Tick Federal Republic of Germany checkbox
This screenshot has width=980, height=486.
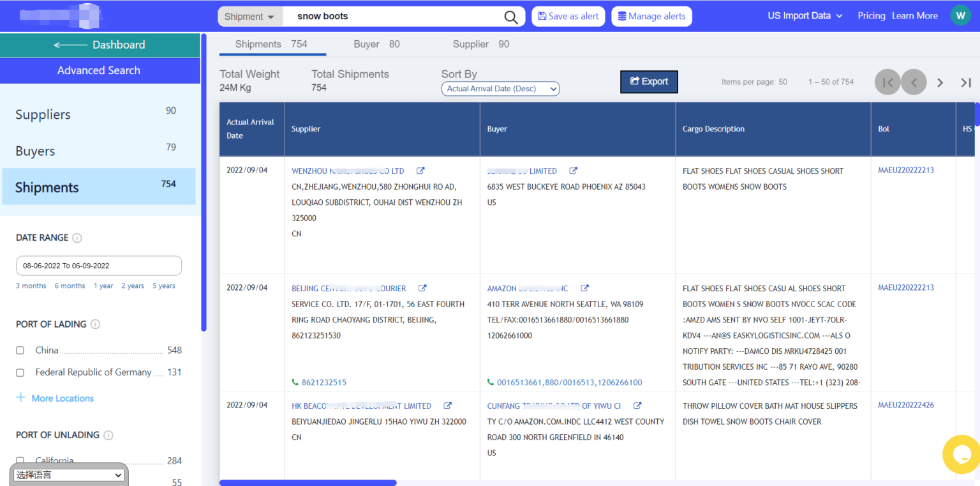(20, 372)
